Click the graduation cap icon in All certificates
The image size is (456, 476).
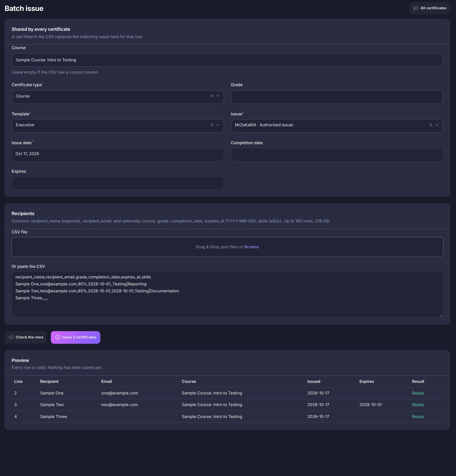click(416, 8)
